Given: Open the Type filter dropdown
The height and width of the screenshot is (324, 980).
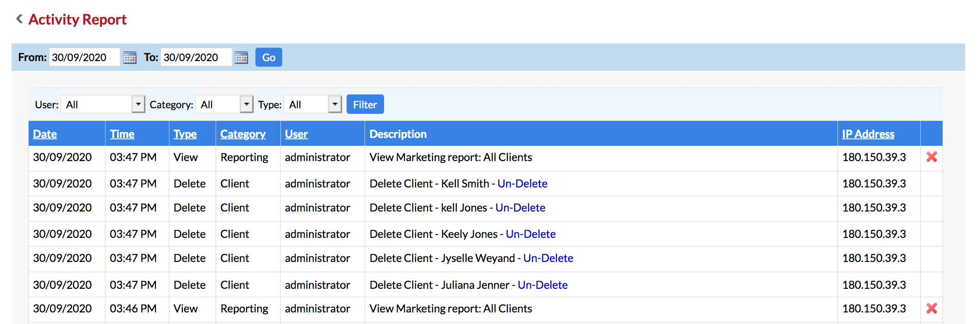Looking at the screenshot, I should 313,105.
